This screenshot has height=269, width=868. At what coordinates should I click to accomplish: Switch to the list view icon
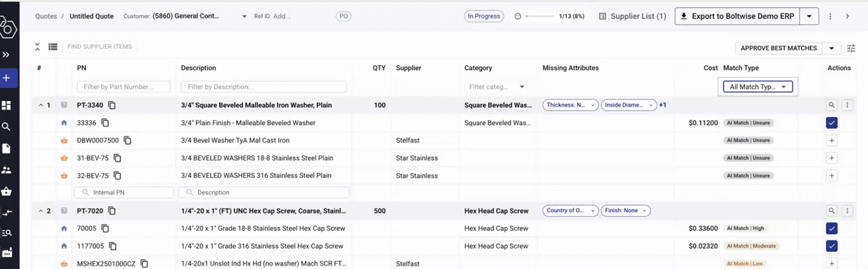(x=53, y=47)
